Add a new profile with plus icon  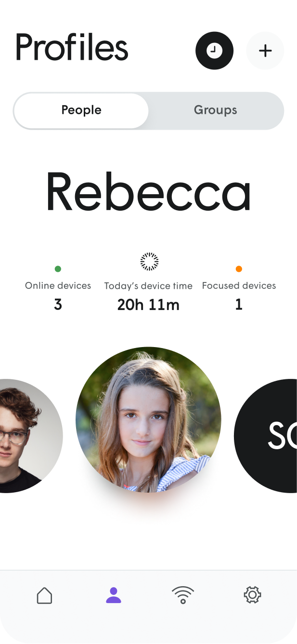(265, 51)
